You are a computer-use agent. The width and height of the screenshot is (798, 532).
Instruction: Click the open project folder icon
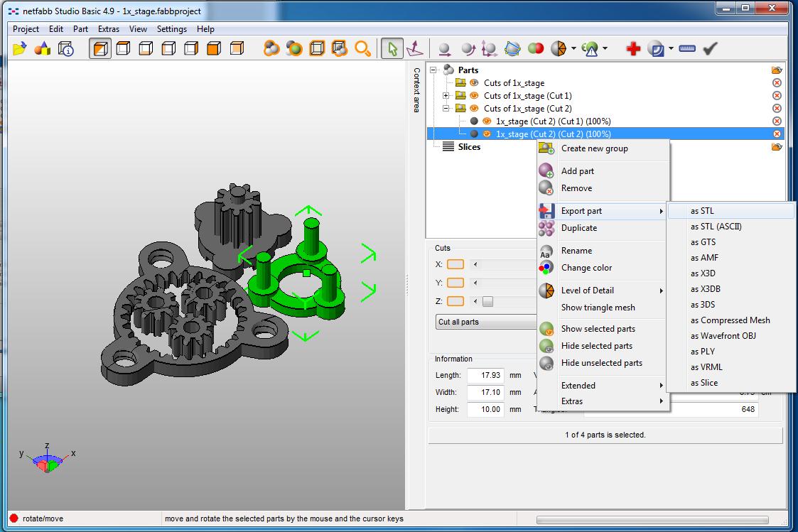coord(19,49)
